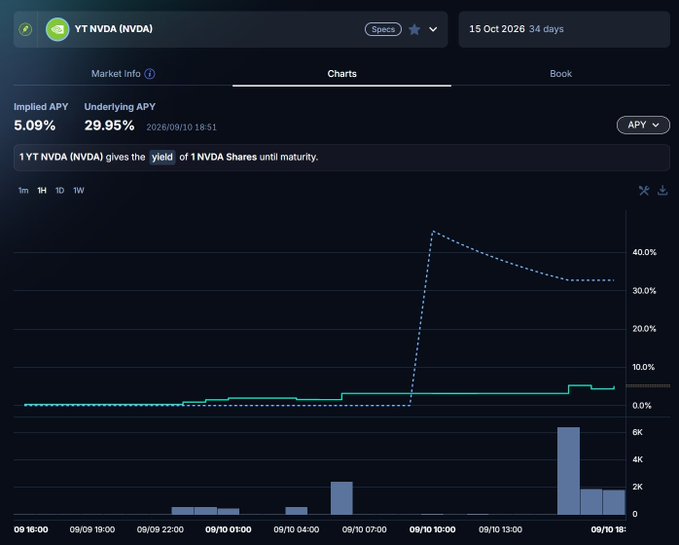Click the 40.0% axis label

click(644, 252)
